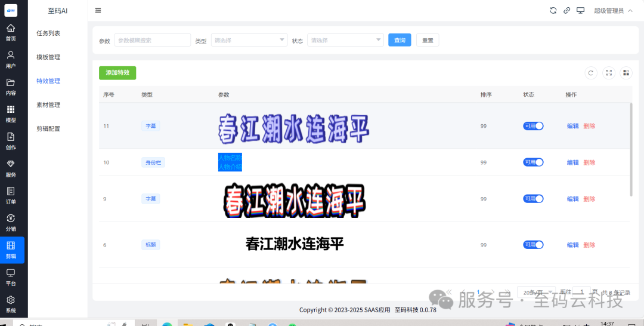Click the 标题 tag in row 6
The height and width of the screenshot is (326, 644).
[150, 245]
